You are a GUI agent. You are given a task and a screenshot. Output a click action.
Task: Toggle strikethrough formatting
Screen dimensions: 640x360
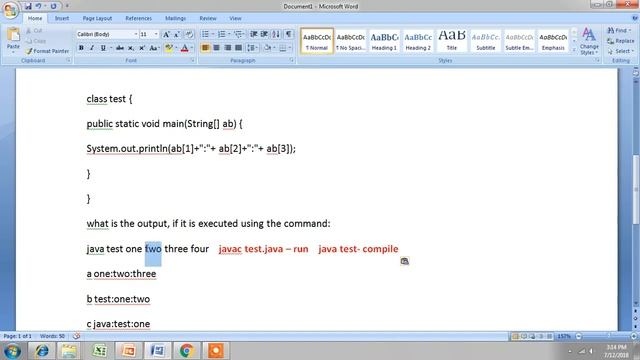[x=120, y=48]
